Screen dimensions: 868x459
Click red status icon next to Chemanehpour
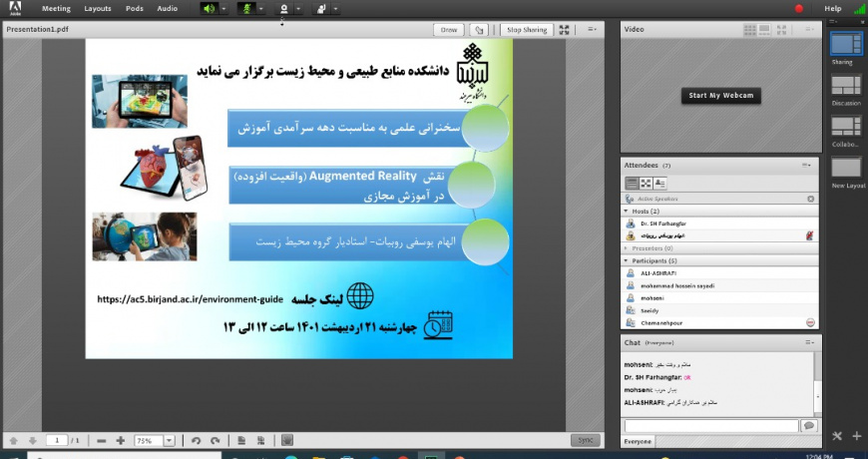coord(810,322)
